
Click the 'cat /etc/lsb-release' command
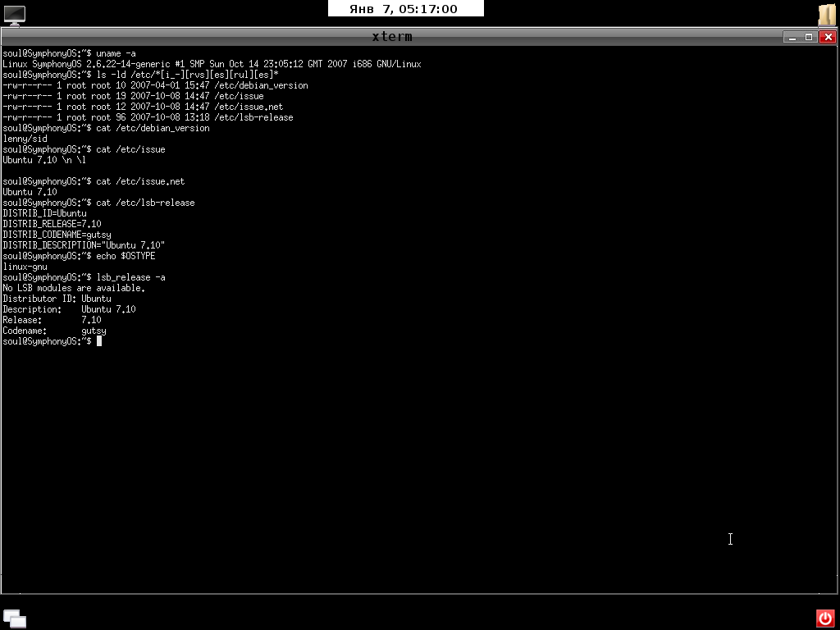click(x=145, y=203)
